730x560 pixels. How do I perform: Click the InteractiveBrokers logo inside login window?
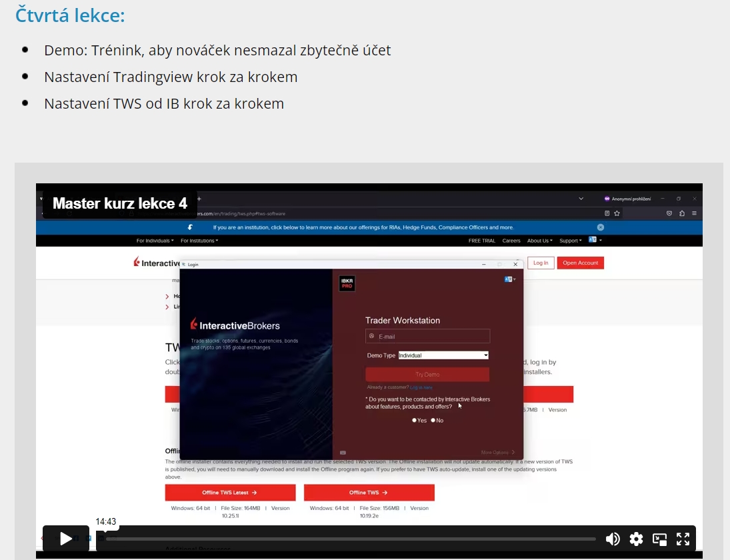[x=235, y=325]
